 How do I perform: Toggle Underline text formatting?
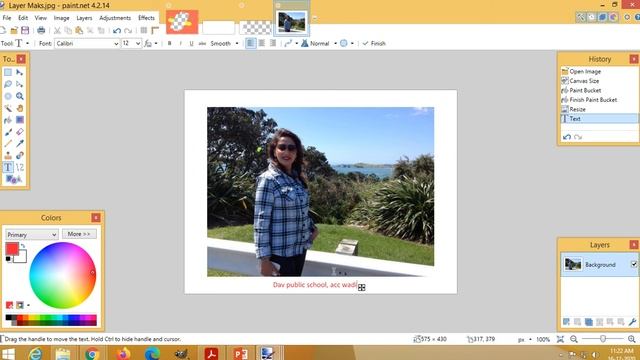tap(191, 43)
